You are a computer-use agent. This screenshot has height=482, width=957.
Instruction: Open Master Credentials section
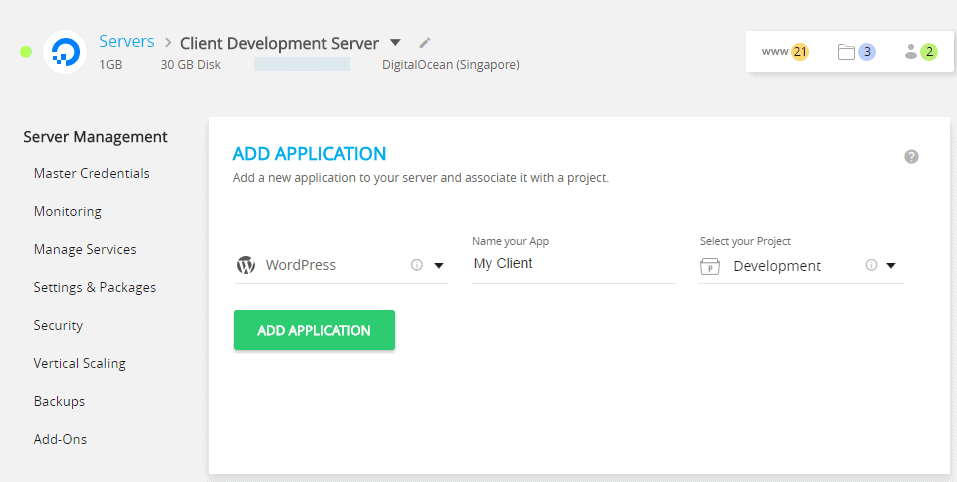click(x=92, y=173)
